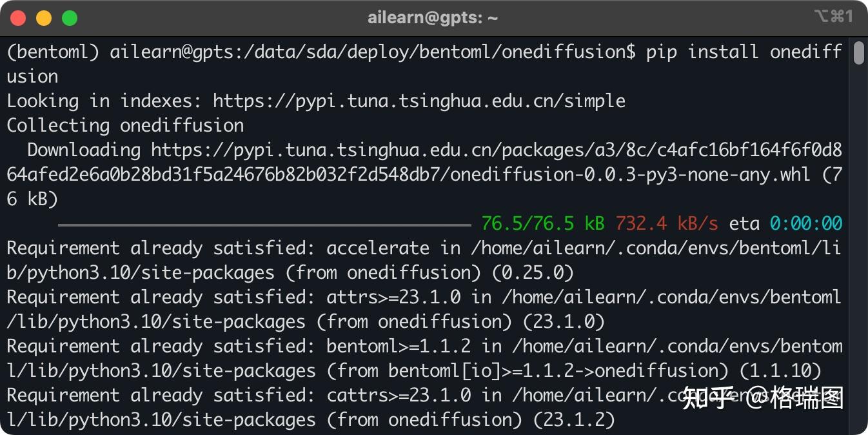
Task: Click the attrs>=23.1.0 requirement text
Action: point(393,298)
